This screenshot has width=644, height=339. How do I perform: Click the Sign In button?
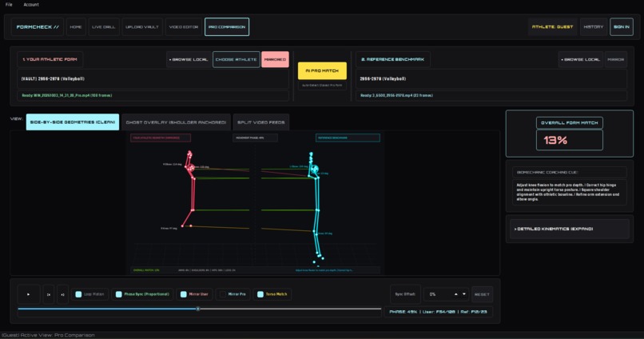tap(622, 26)
